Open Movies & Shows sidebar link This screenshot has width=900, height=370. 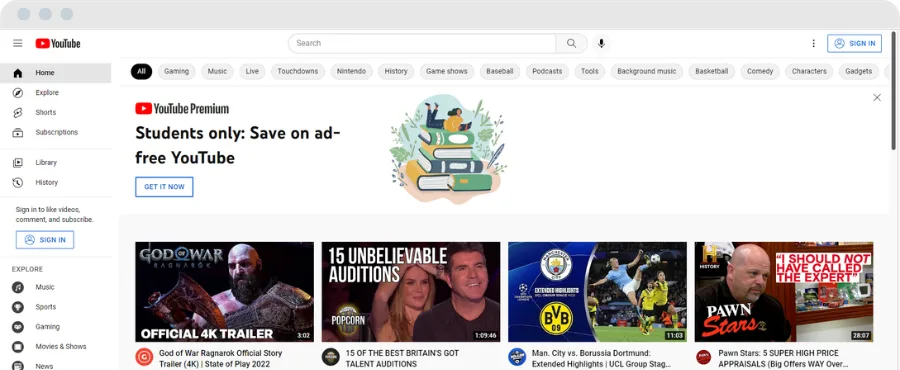[56, 346]
